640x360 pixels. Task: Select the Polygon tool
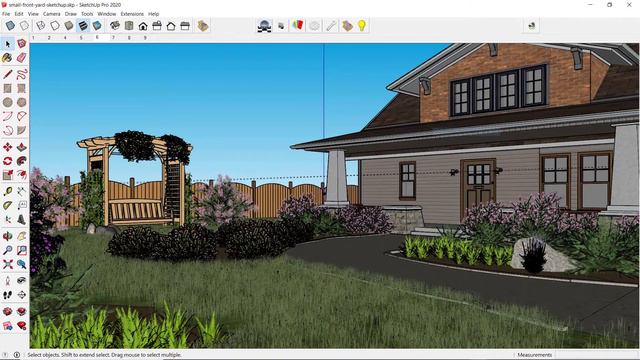[x=22, y=102]
